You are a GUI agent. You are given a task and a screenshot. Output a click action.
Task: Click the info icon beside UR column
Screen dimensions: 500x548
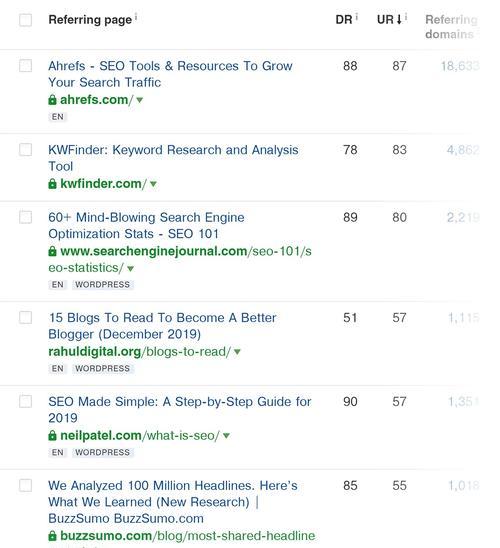[406, 16]
